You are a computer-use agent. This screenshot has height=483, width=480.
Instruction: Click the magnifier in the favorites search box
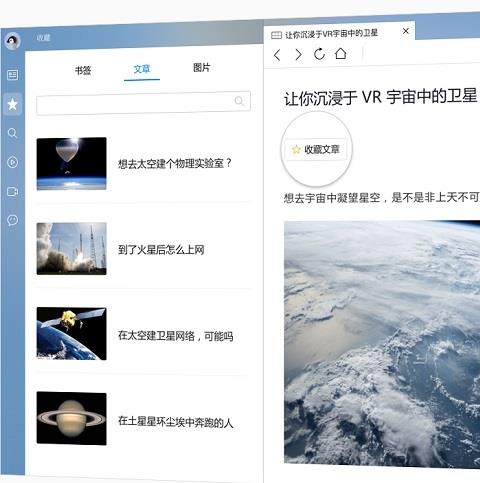click(x=239, y=100)
